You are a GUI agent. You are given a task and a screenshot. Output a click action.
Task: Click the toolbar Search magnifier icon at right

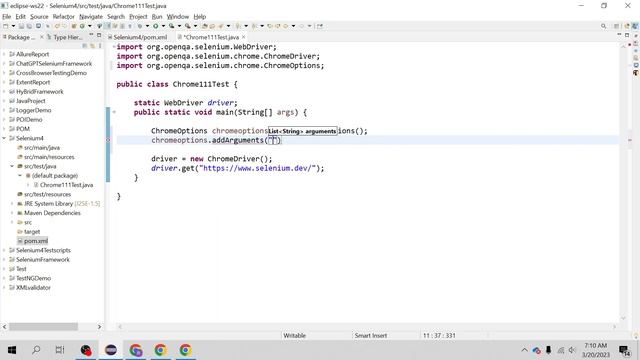click(603, 26)
